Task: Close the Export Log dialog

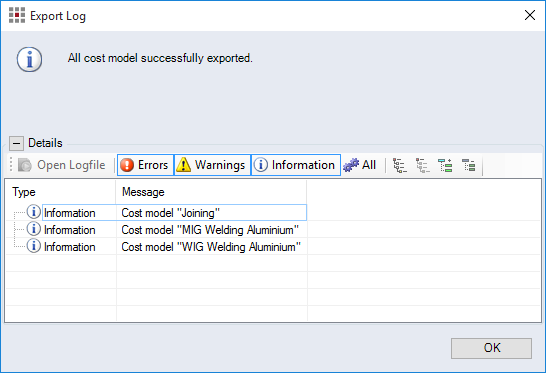Action: click(x=530, y=15)
